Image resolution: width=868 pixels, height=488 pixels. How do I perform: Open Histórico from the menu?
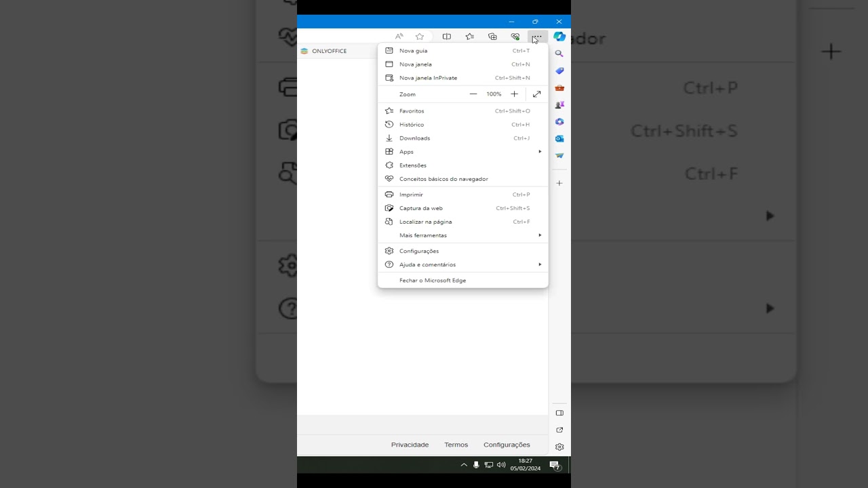pyautogui.click(x=463, y=125)
